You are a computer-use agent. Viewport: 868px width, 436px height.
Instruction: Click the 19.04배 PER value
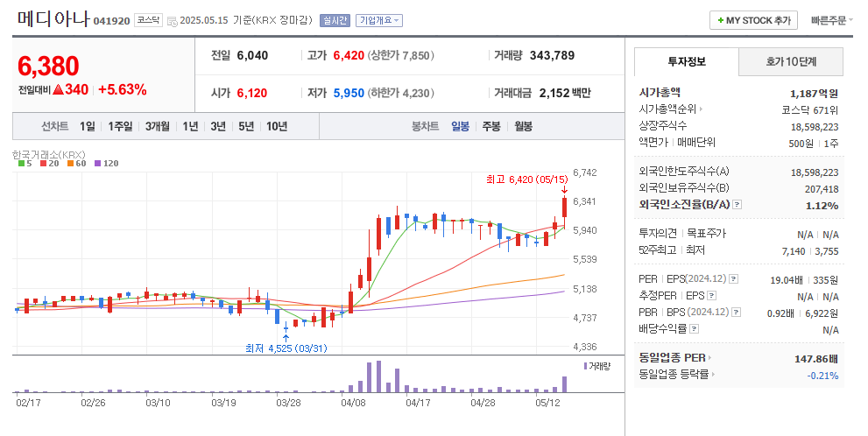tap(787, 280)
